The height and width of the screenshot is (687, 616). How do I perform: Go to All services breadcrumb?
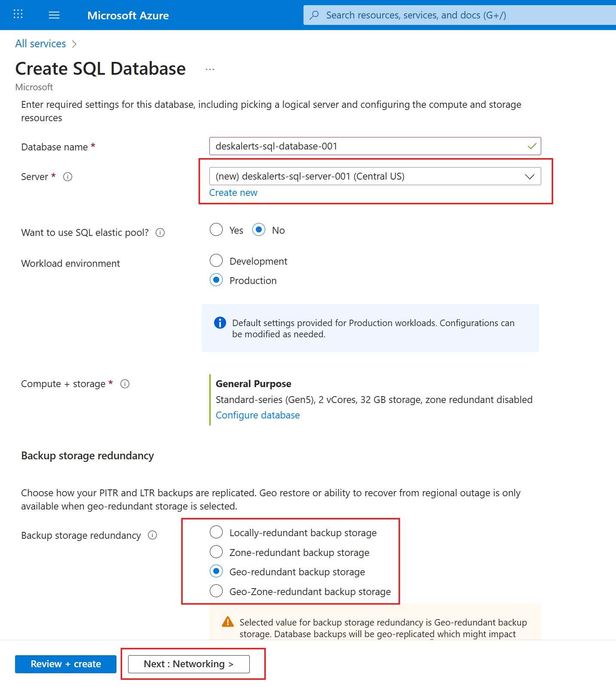point(40,44)
